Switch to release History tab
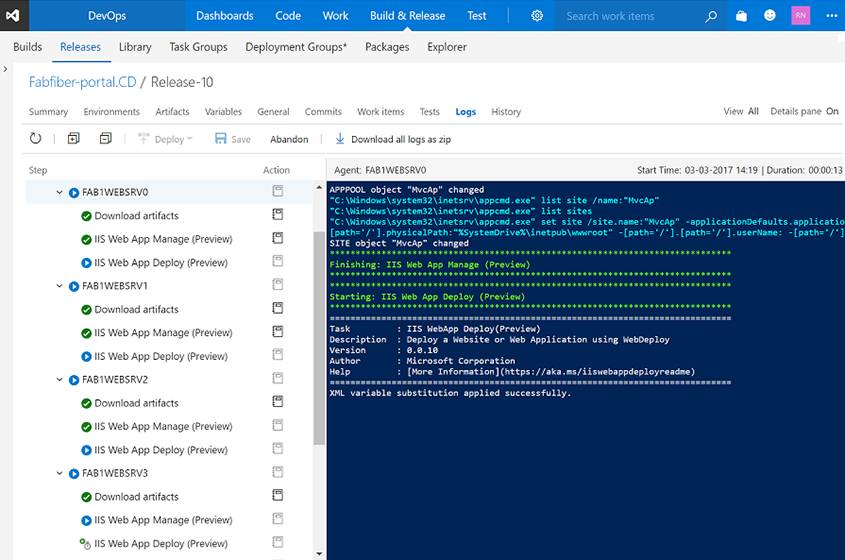The image size is (845, 560). click(506, 112)
